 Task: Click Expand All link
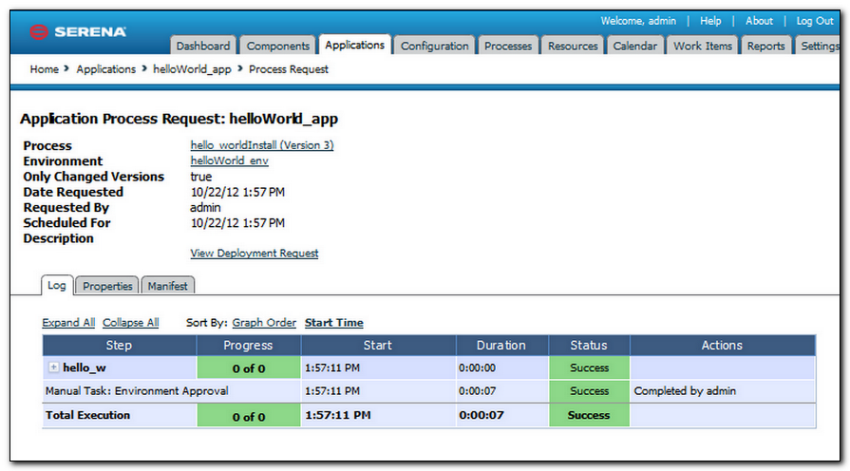click(68, 322)
